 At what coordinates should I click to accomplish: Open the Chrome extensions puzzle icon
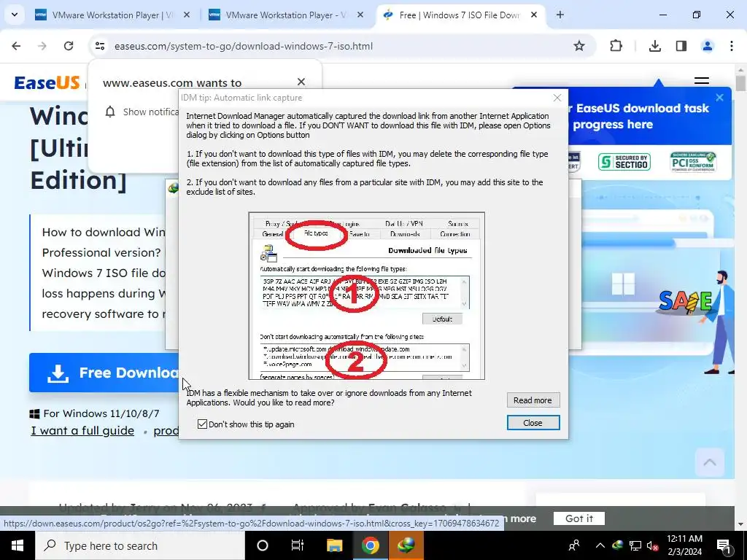click(616, 46)
